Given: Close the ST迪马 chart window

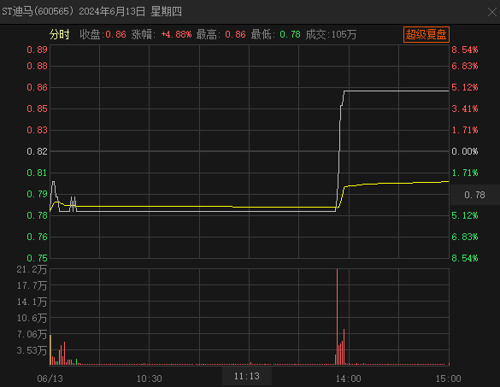Looking at the screenshot, I should click(x=492, y=12).
